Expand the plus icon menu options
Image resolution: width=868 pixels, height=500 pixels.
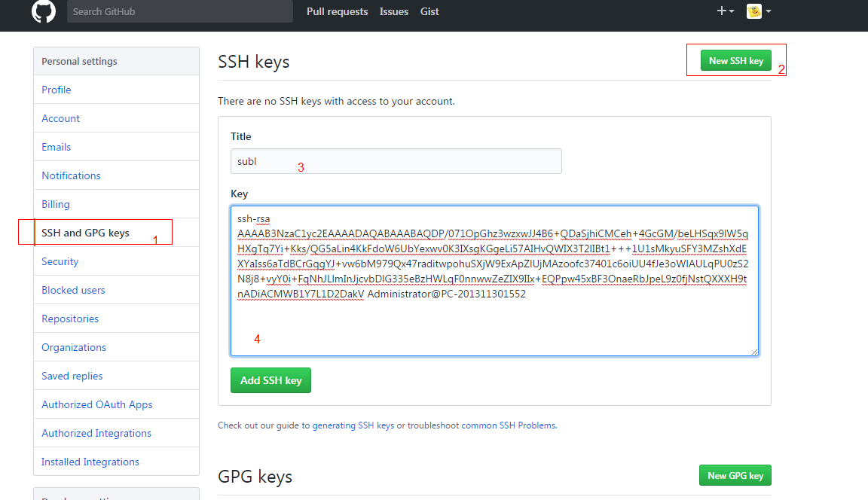pos(724,11)
